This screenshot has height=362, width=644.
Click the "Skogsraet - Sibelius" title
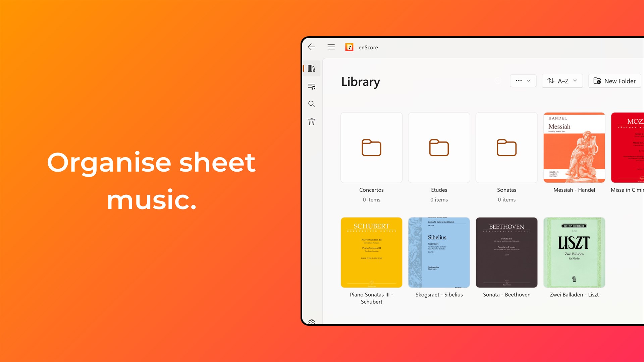439,295
